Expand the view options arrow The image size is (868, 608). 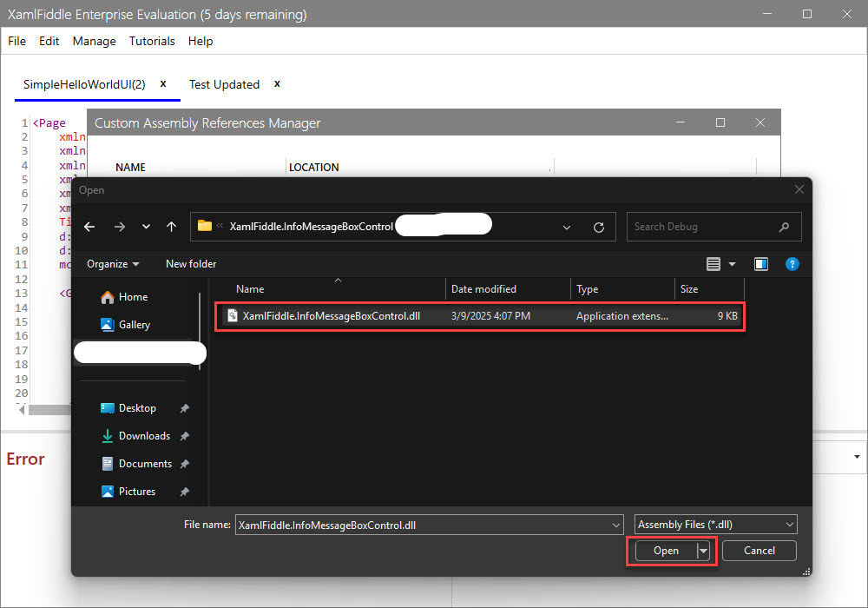coord(732,264)
